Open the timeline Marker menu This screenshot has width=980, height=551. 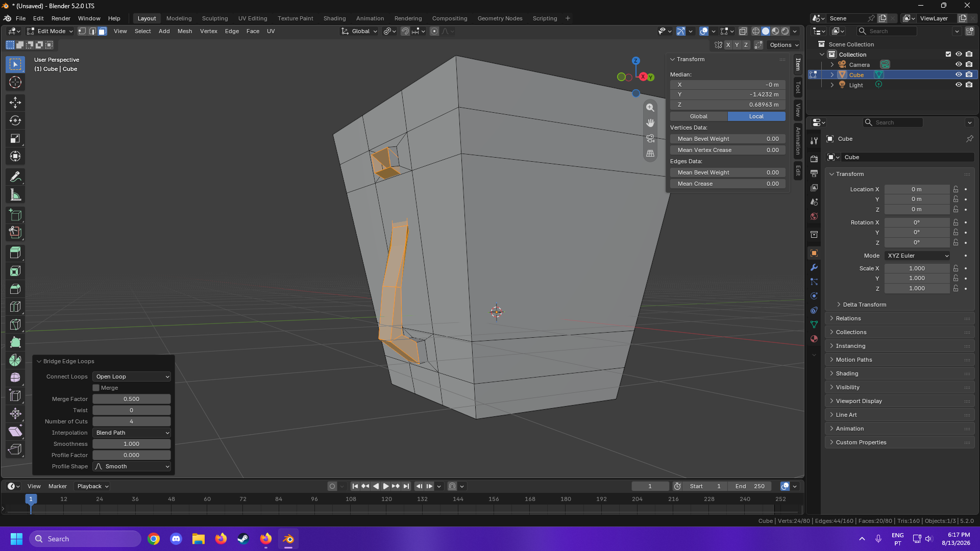[58, 486]
